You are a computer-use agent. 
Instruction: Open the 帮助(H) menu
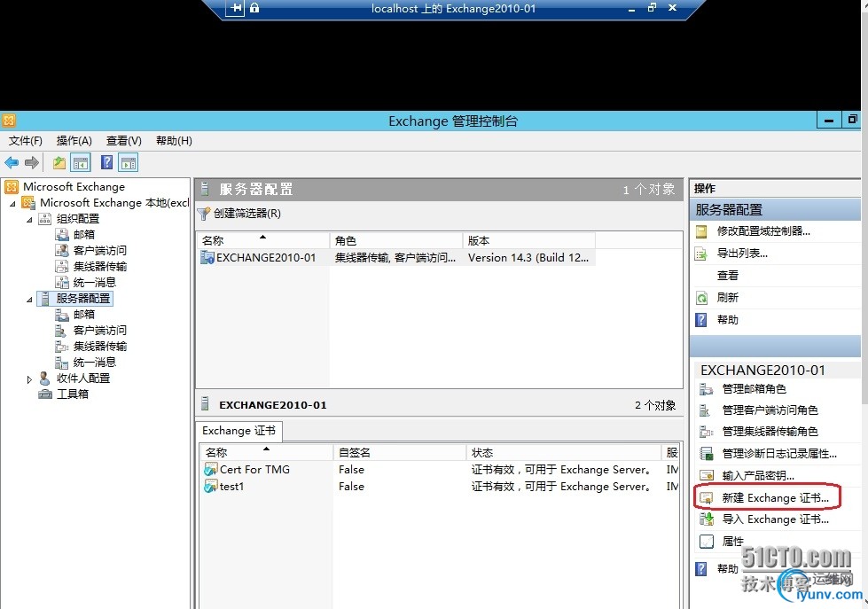tap(174, 141)
